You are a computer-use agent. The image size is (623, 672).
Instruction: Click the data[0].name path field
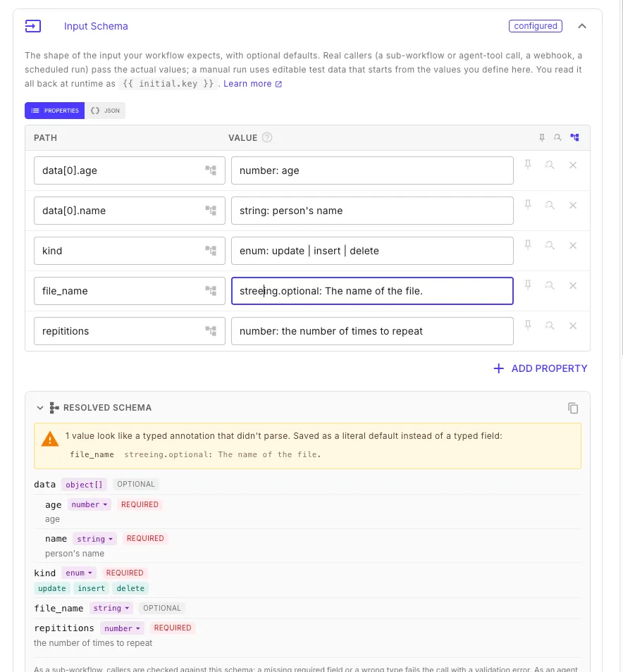tap(130, 211)
